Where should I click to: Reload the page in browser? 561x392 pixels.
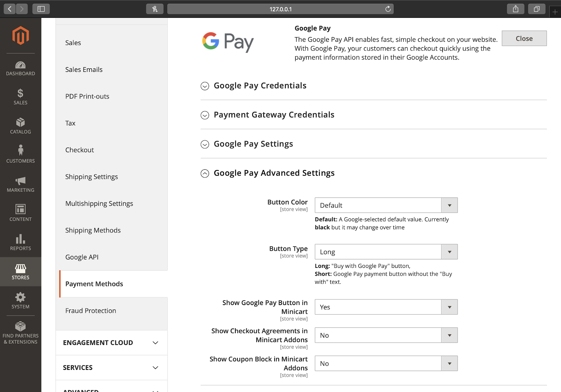click(388, 9)
